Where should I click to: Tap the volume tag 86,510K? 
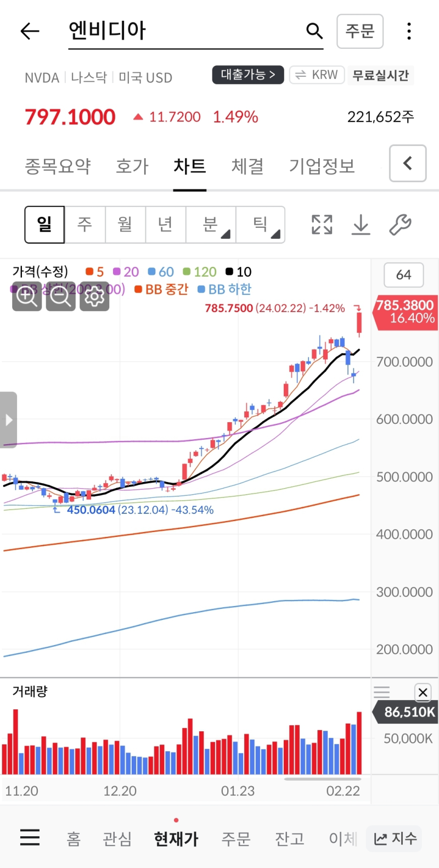(406, 712)
